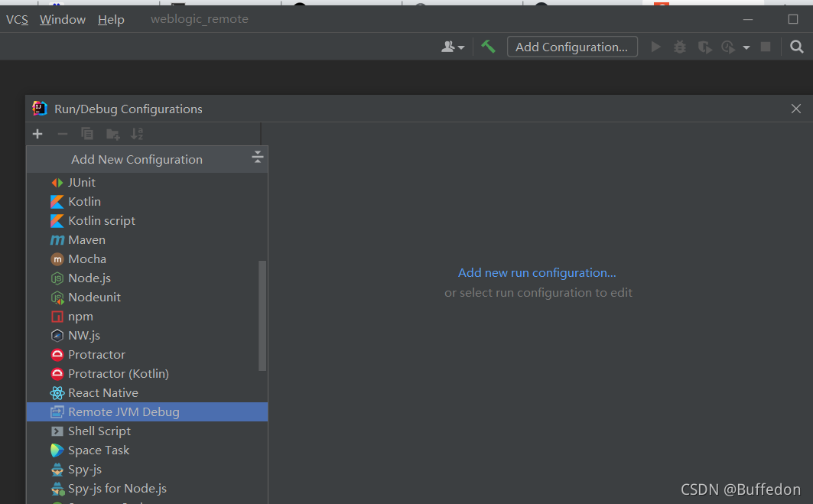The width and height of the screenshot is (813, 504).
Task: Expand the run options dropdown arrow
Action: click(746, 47)
